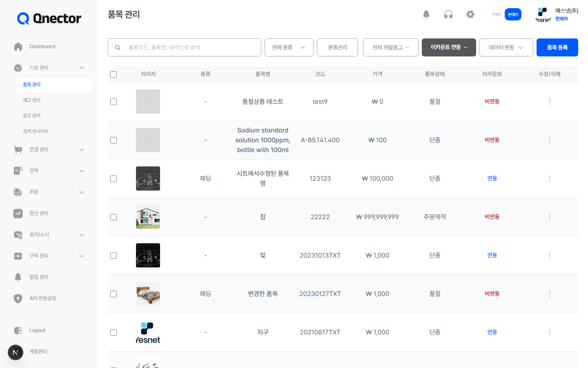Click the 분류관리 button
The image size is (588, 368).
tap(338, 47)
